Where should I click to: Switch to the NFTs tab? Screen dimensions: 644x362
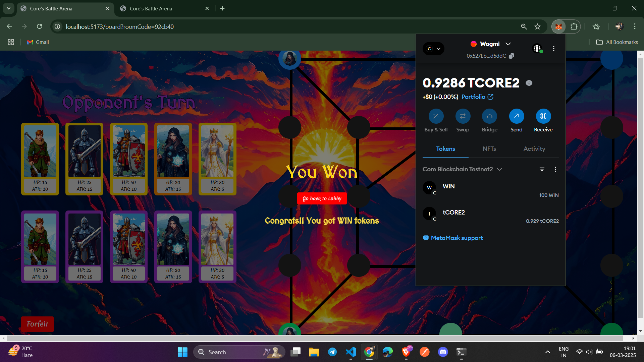(489, 149)
